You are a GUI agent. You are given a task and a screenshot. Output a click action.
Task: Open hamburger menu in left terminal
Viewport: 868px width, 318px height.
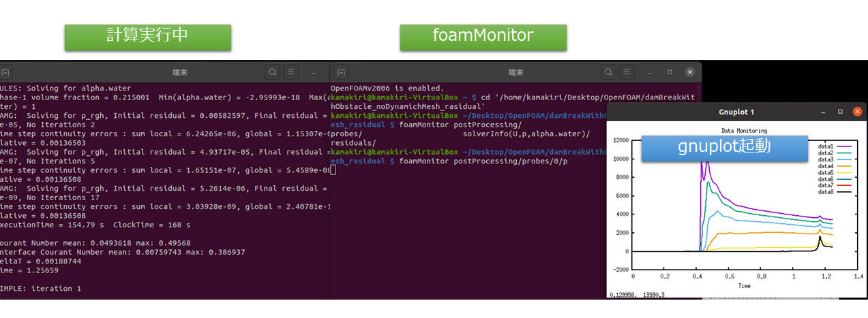291,72
